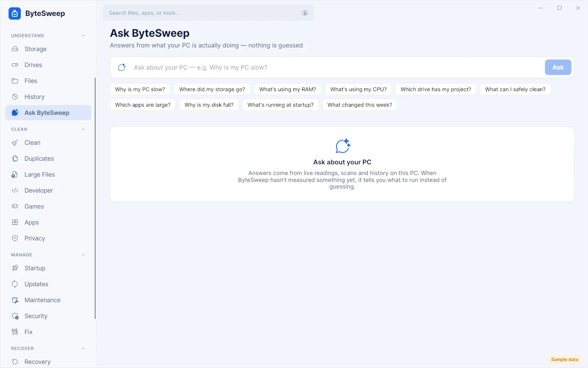Click the Ask ByteSweep sidebar icon
This screenshot has width=588, height=368.
tap(15, 113)
